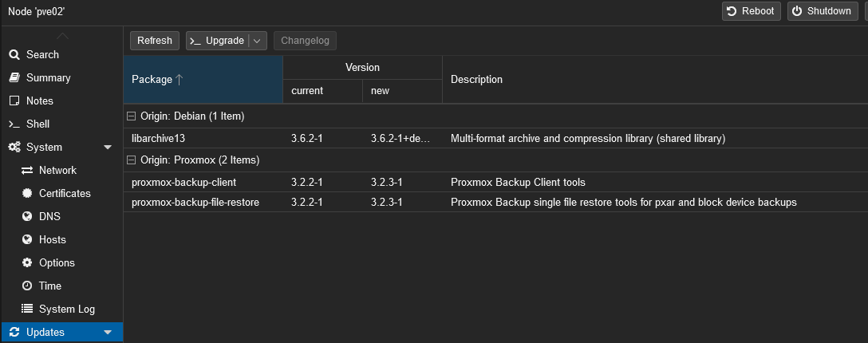868x343 pixels.
Task: Select the Hosts menu item
Action: click(x=52, y=240)
